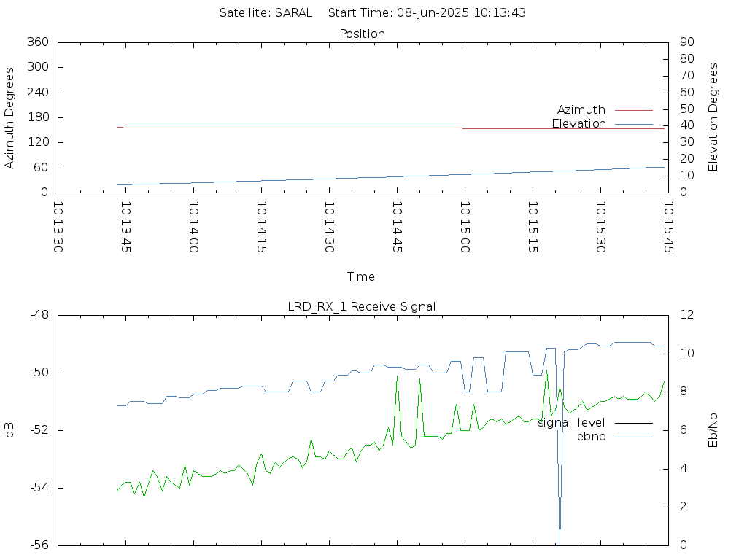Click the 10:13:30 time tick label
747x560 pixels.
click(x=58, y=227)
